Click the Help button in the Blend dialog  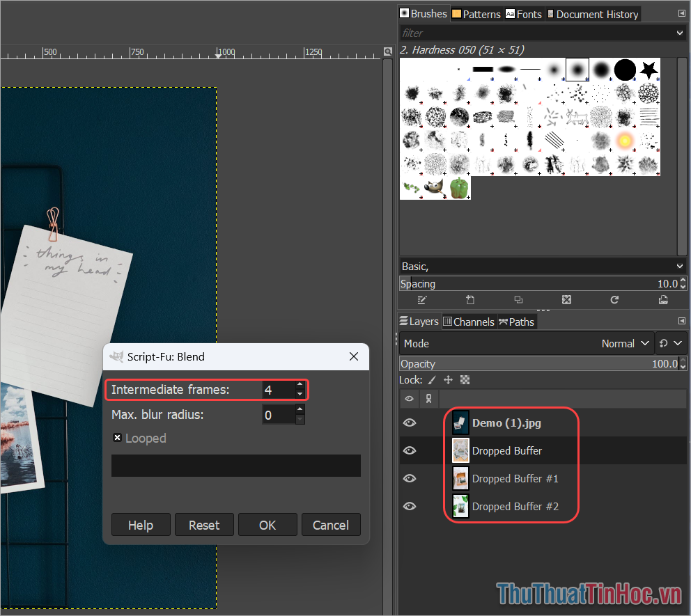(x=141, y=525)
